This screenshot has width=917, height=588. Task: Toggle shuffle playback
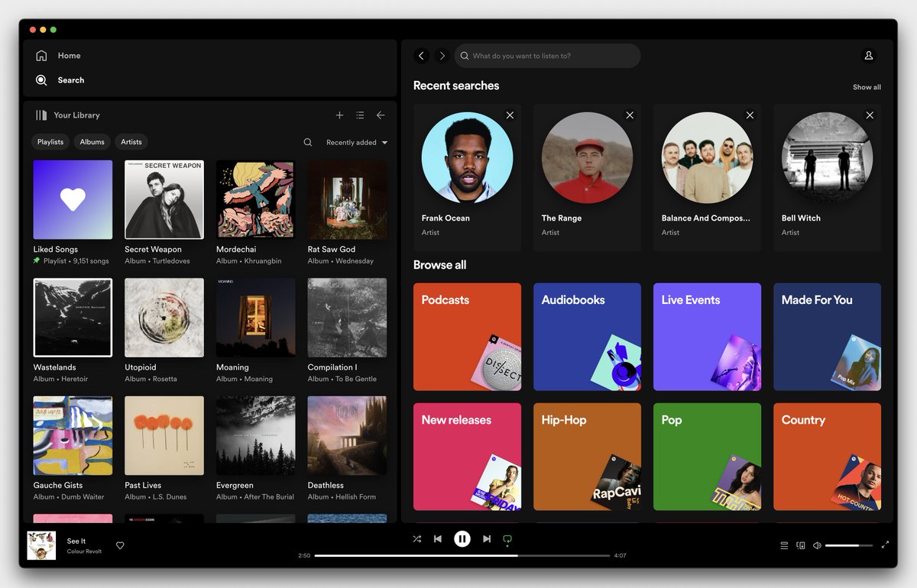[x=417, y=539]
